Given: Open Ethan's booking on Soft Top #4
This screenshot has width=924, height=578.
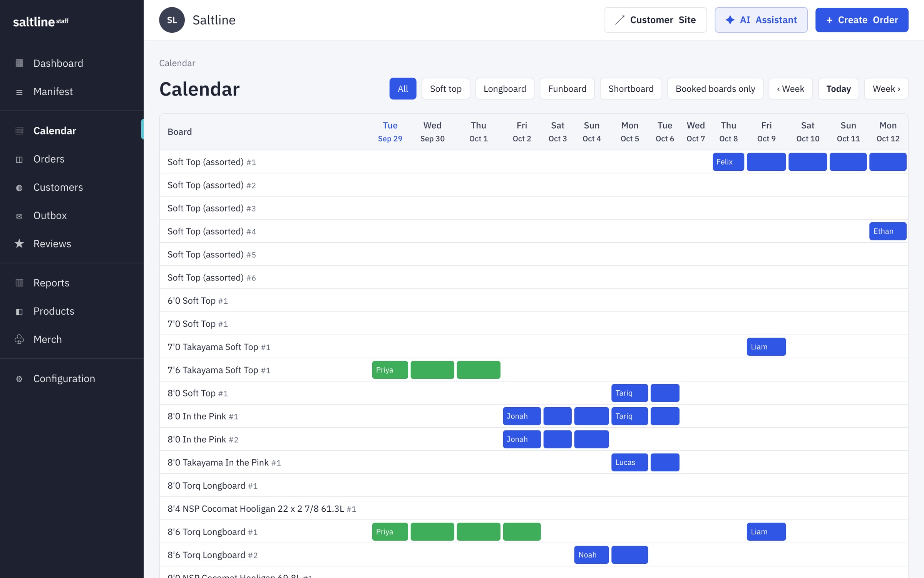Looking at the screenshot, I should 887,231.
